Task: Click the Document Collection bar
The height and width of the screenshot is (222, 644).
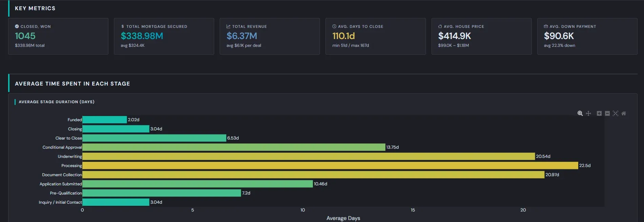Action: (x=314, y=174)
